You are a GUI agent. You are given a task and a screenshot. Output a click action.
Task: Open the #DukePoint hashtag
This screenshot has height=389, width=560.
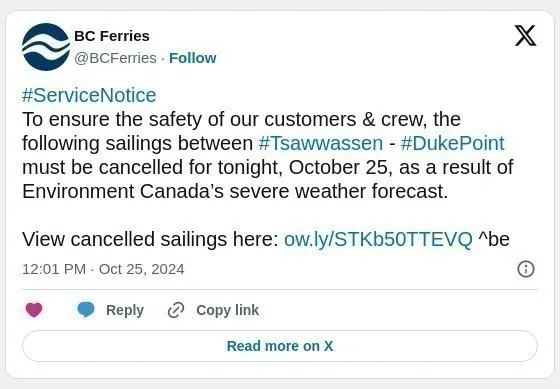pyautogui.click(x=452, y=143)
